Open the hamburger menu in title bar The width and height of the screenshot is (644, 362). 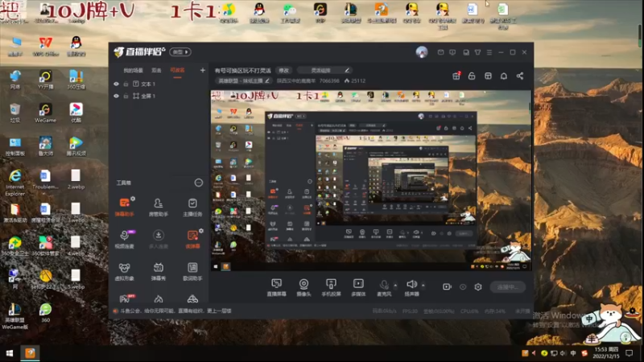tap(489, 52)
